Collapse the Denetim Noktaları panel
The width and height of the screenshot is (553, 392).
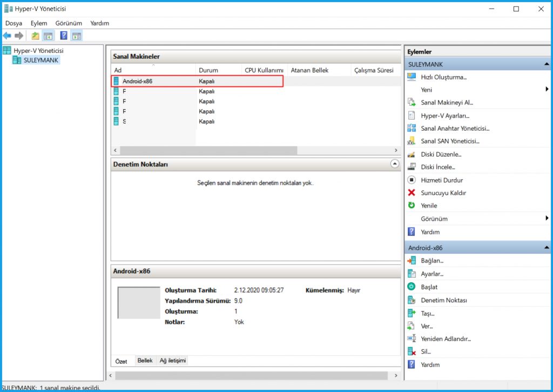click(395, 164)
